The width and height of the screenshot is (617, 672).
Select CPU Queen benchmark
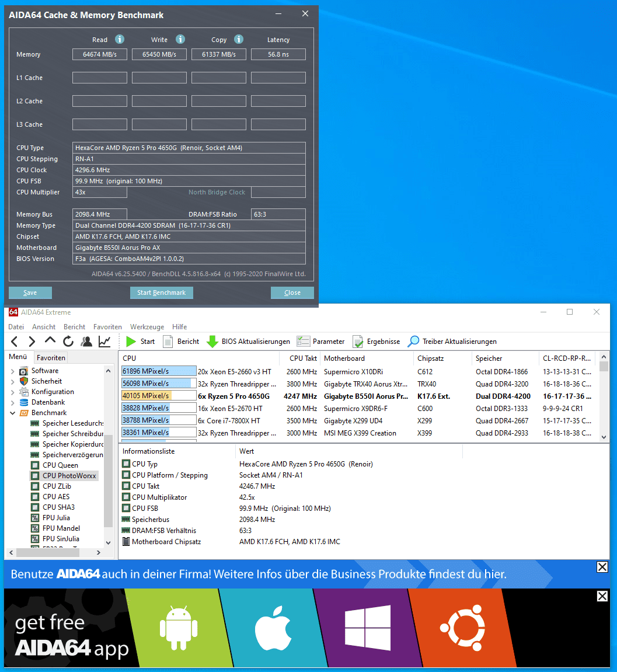(55, 465)
